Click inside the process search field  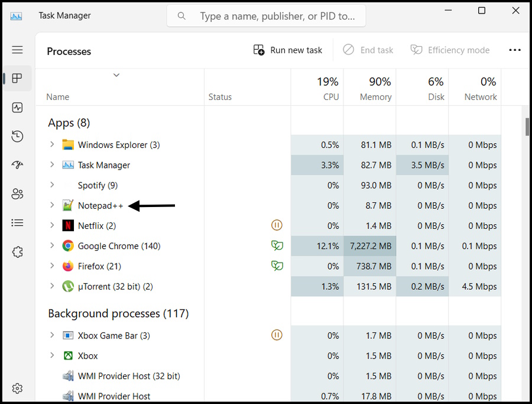pyautogui.click(x=266, y=16)
